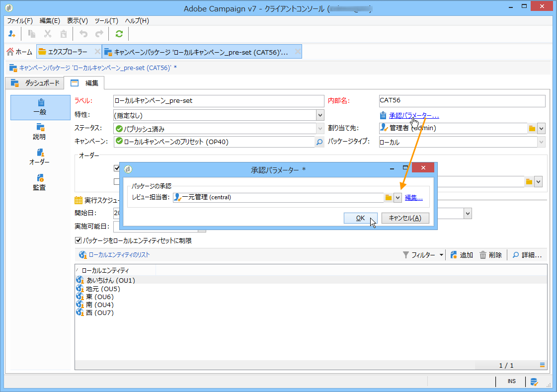Select the 編集 tab
Screen dimensions: 557x392
click(84, 83)
